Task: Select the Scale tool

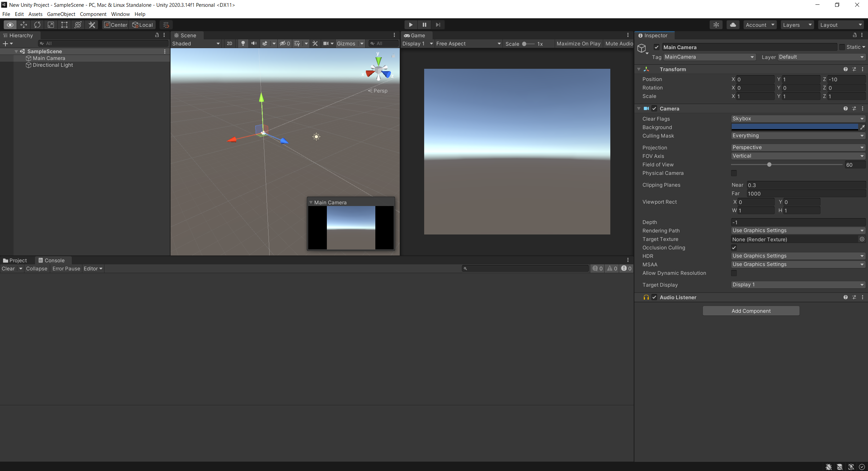Action: coord(51,25)
